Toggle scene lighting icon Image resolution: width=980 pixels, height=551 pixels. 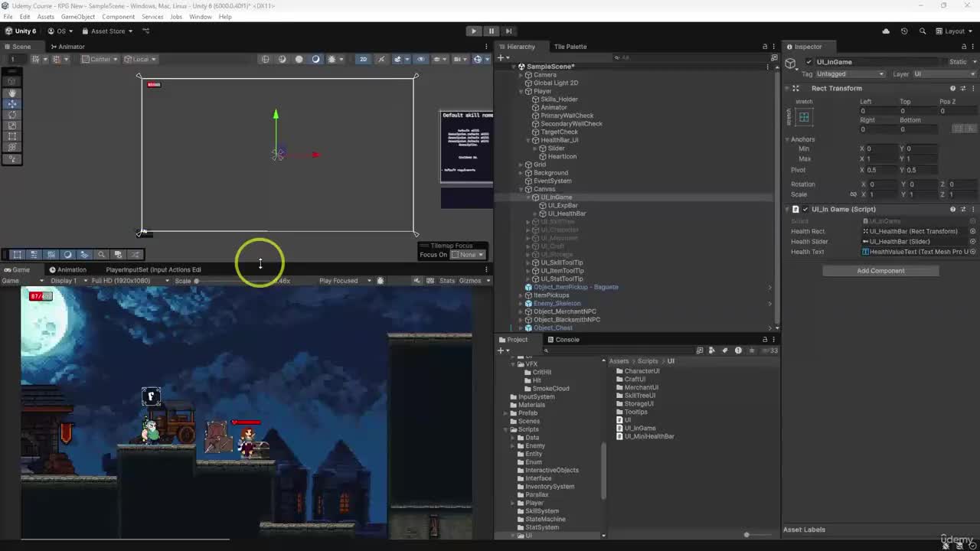(x=381, y=59)
